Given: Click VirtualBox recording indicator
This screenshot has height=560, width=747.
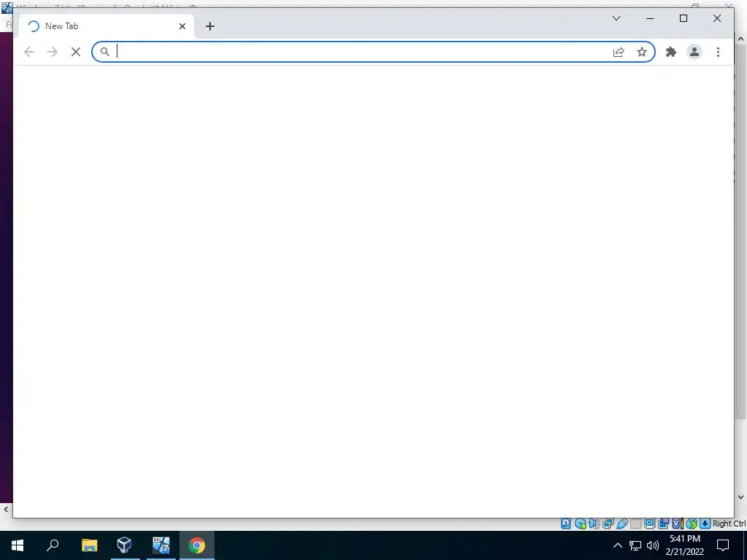Looking at the screenshot, I should pyautogui.click(x=663, y=524).
